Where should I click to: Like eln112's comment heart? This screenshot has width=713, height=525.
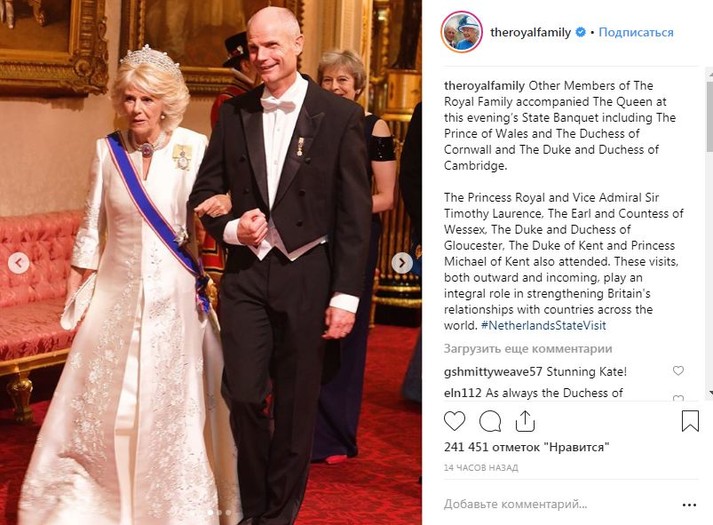tap(678, 397)
